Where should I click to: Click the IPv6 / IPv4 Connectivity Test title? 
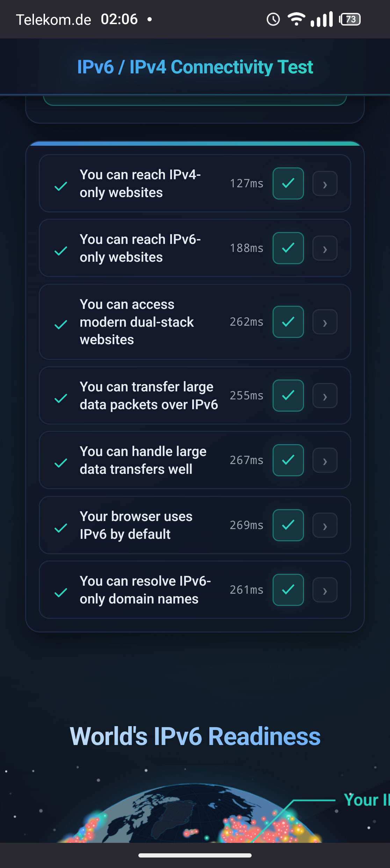(x=195, y=67)
